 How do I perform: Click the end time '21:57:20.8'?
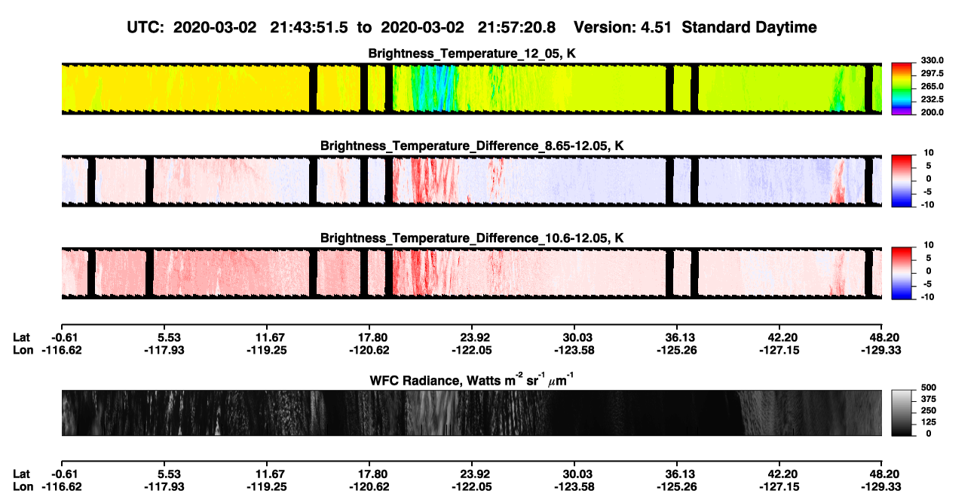(517, 27)
